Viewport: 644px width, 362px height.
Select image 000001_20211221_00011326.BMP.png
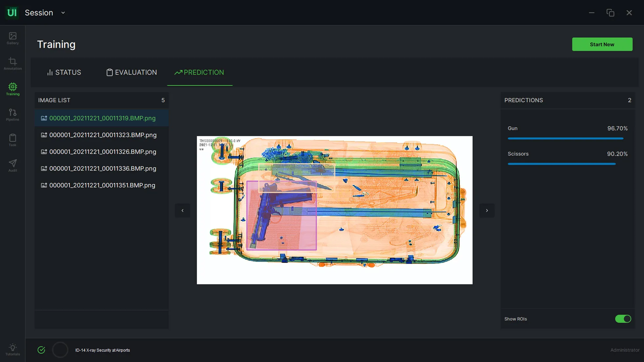point(102,151)
